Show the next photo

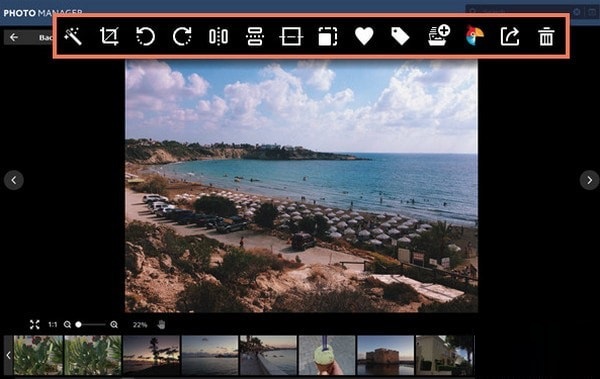tap(589, 180)
